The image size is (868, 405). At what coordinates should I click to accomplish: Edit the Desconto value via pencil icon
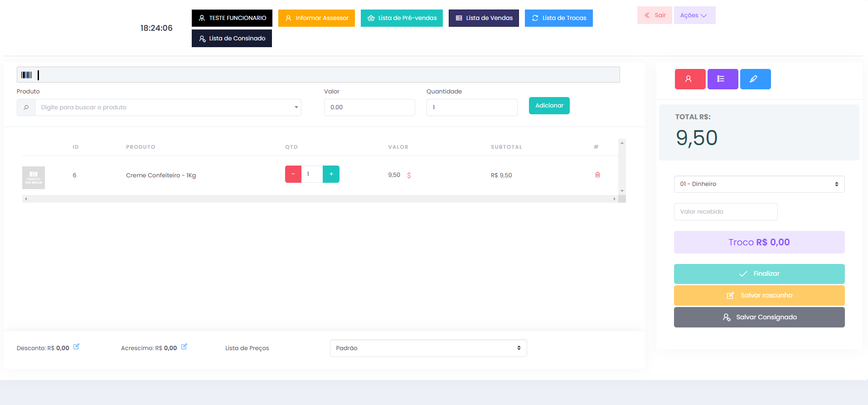[76, 347]
